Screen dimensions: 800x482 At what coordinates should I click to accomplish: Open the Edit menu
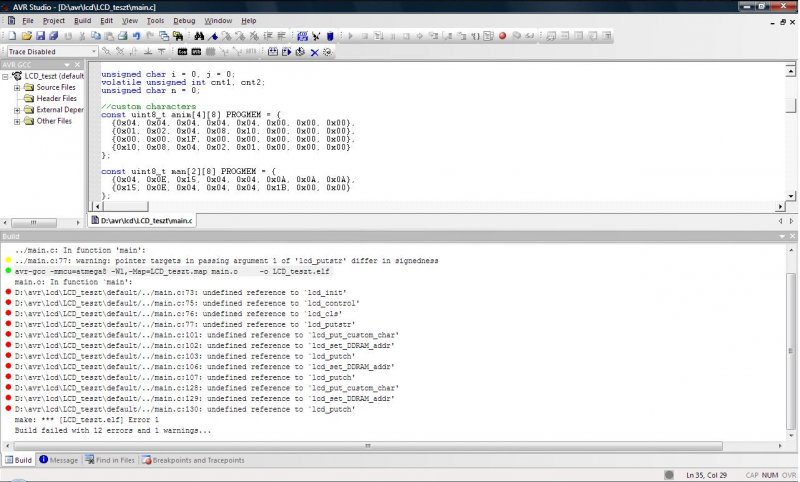coord(106,21)
